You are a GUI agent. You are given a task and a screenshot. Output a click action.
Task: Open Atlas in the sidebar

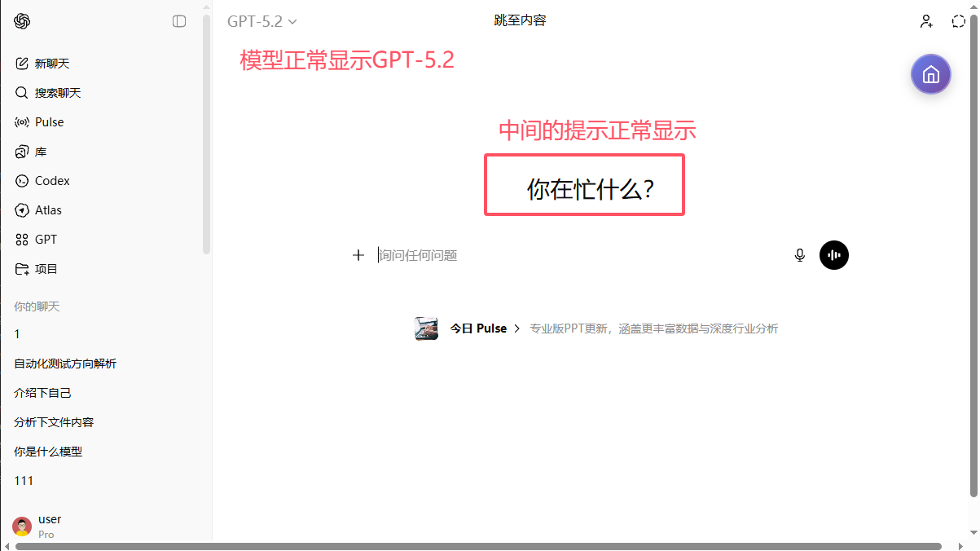click(39, 209)
